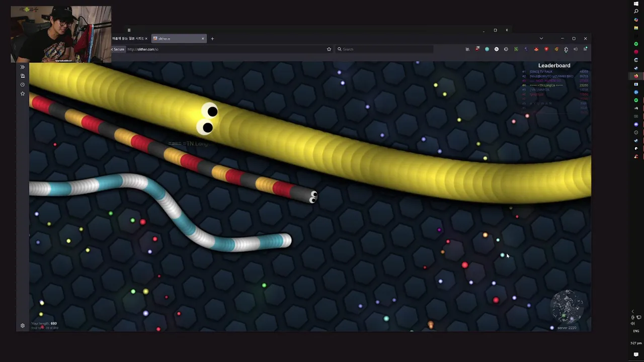Click the 5:27 pm taskbar clock
The width and height of the screenshot is (644, 362).
pyautogui.click(x=636, y=343)
